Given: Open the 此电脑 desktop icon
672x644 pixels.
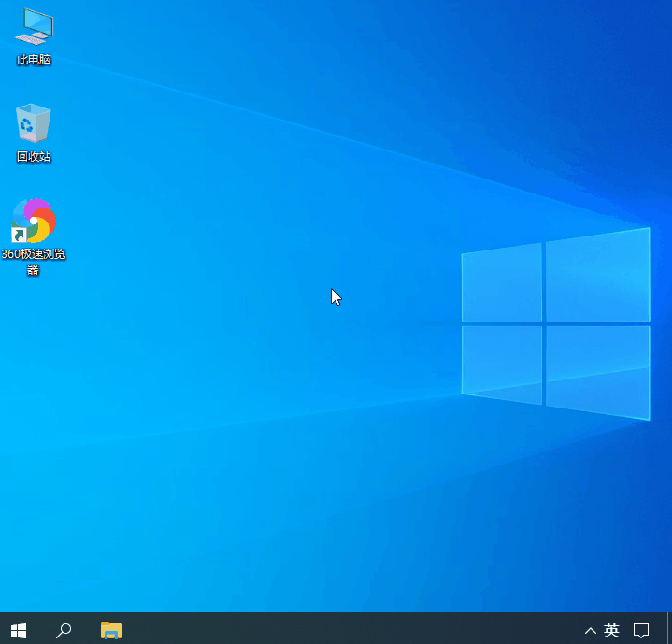Looking at the screenshot, I should [34, 27].
